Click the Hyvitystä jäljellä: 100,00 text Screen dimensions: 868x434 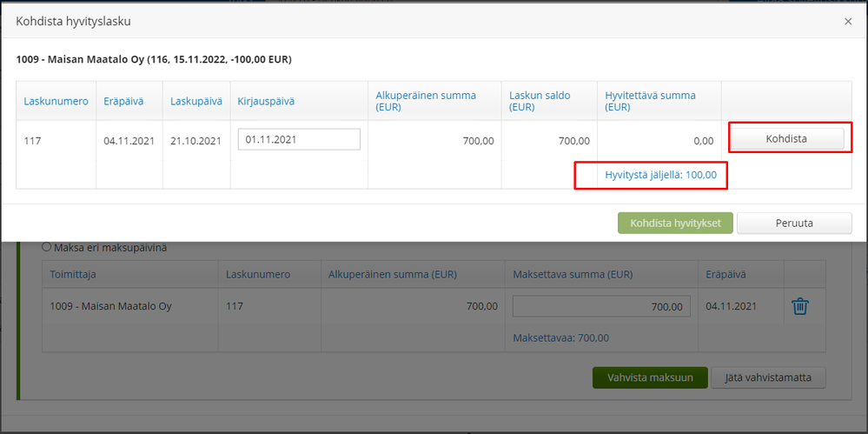[661, 175]
